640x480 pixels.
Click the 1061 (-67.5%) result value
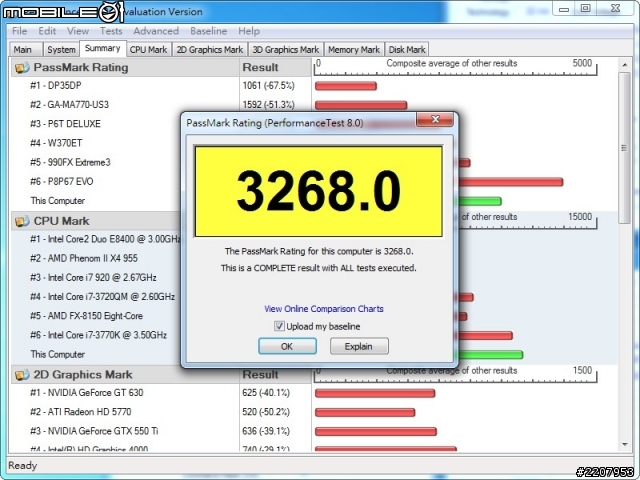268,85
